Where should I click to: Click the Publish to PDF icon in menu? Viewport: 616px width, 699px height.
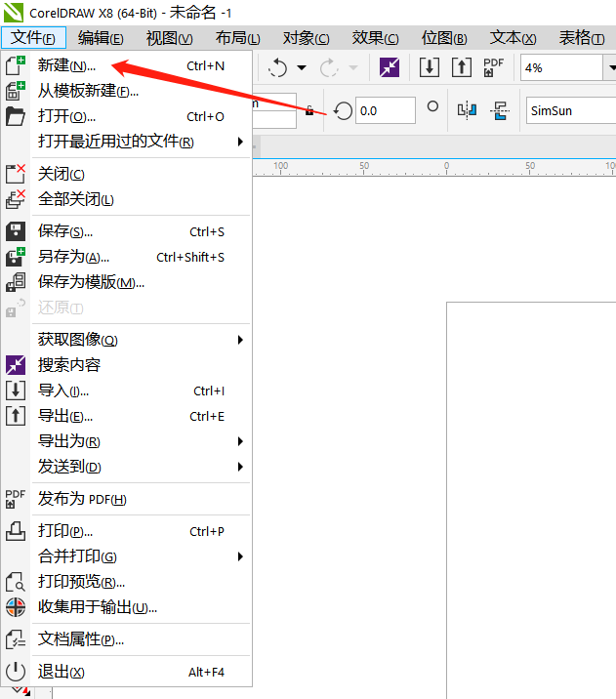16,499
